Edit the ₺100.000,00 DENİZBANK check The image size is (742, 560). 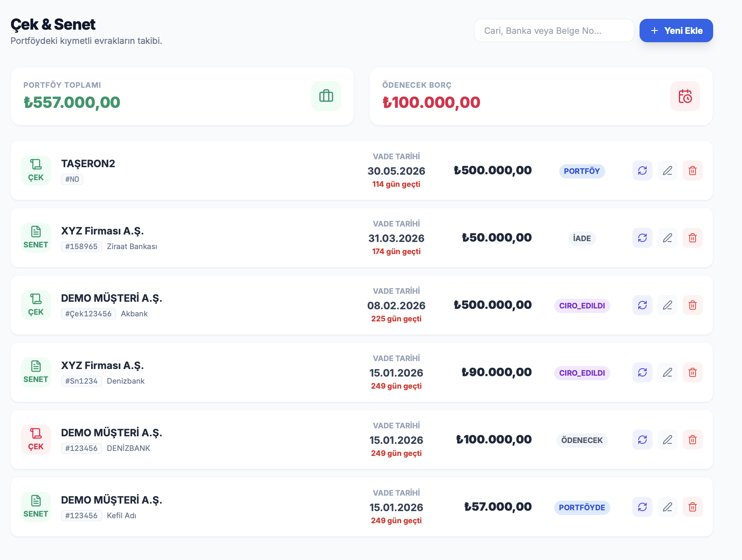[x=667, y=440]
